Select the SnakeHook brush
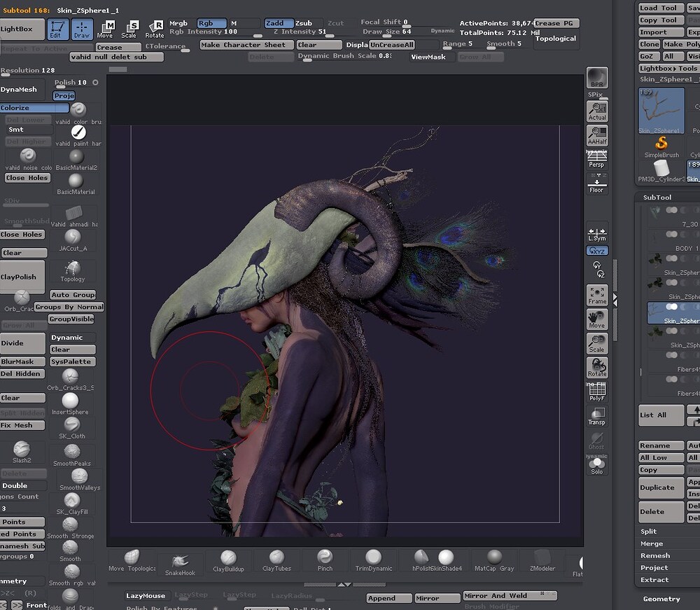 pos(180,564)
